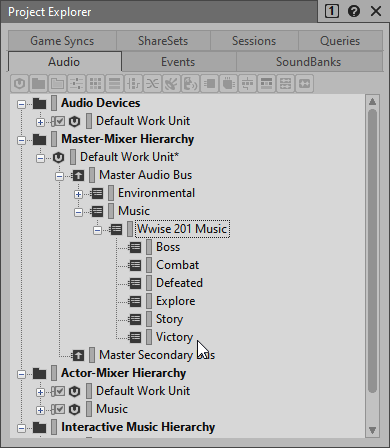
Task: Select the Victory bus
Action: (174, 337)
